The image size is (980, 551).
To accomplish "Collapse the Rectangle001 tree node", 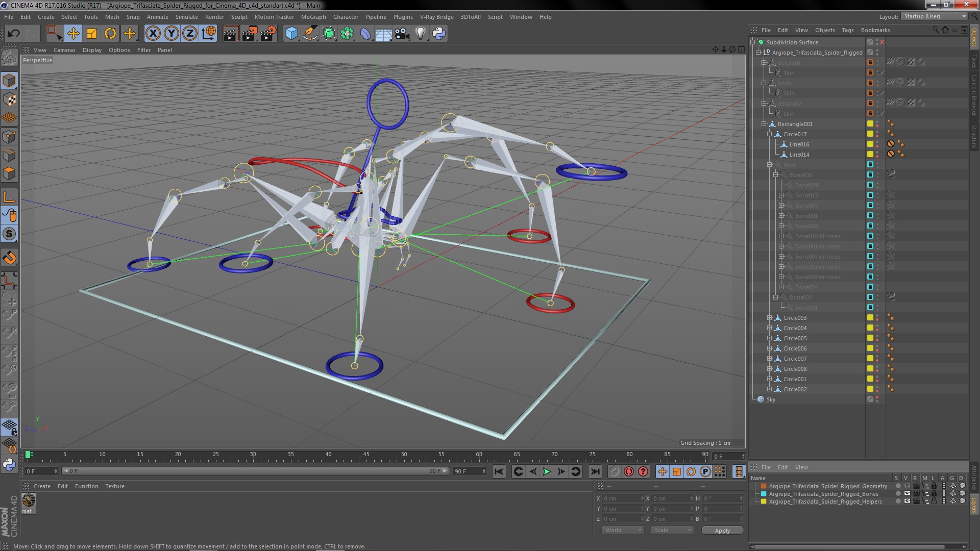I will tap(764, 124).
